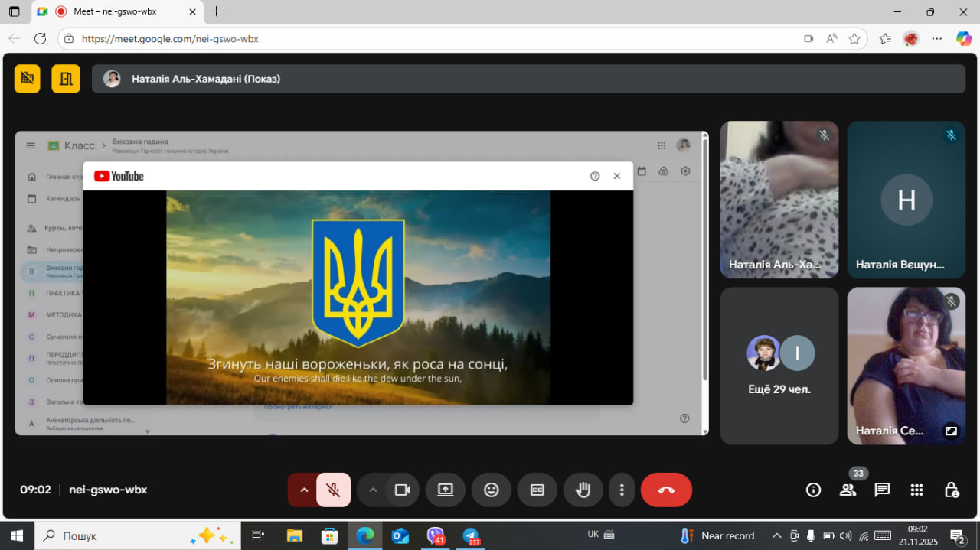Viewport: 980px width, 550px height.
Task: Expand video settings arrow beside camera
Action: pos(373,490)
